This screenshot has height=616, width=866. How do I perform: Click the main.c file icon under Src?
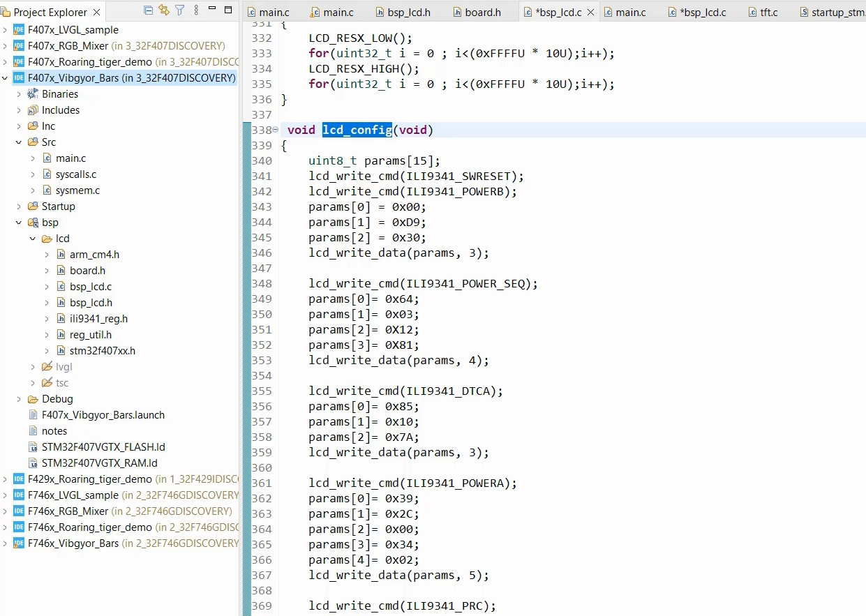[47, 158]
